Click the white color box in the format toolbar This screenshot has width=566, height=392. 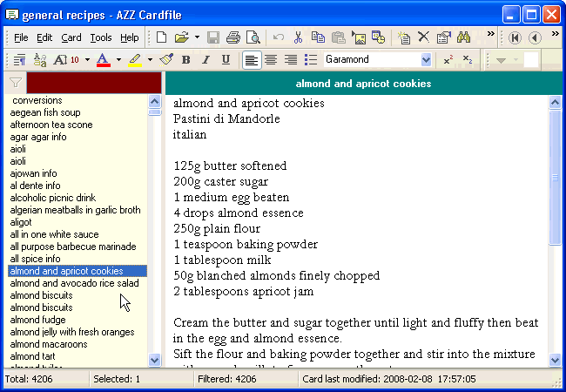coord(531,60)
